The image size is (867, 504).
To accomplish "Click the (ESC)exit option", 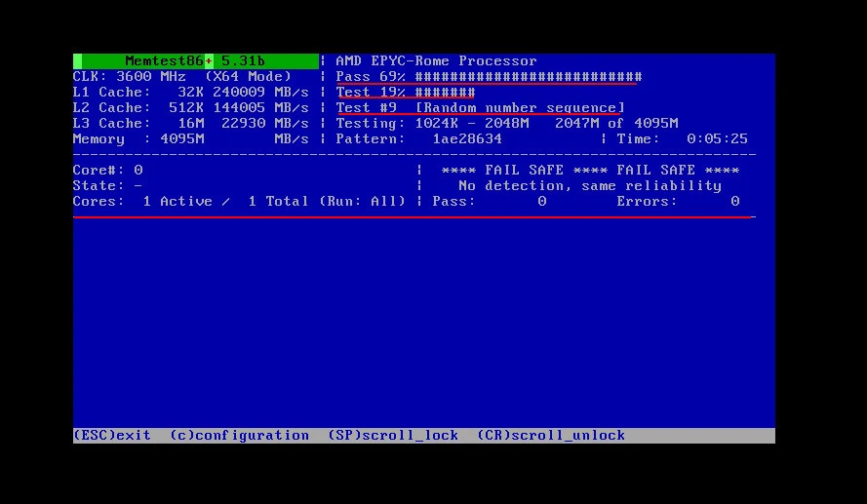I will coord(112,436).
